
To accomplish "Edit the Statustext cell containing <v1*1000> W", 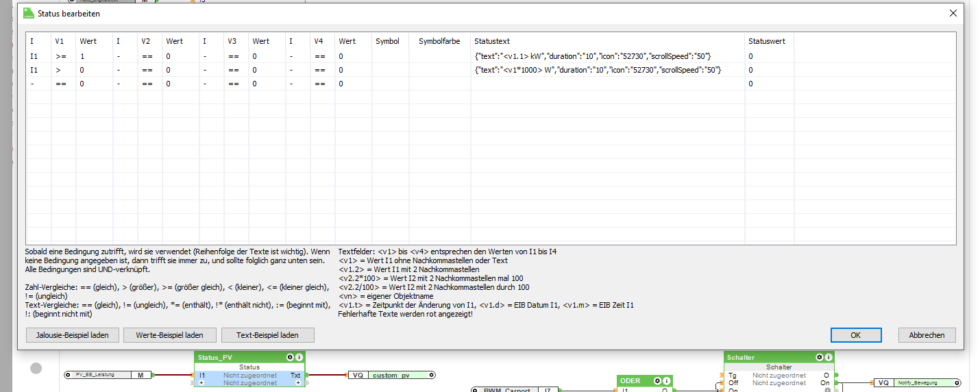I will (x=608, y=70).
